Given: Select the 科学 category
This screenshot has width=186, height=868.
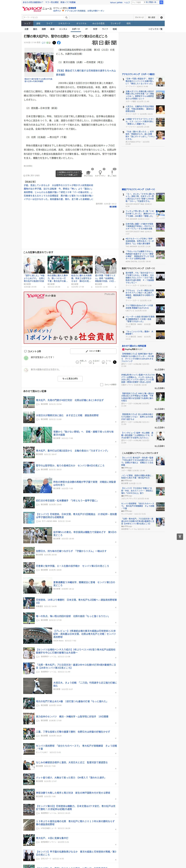Looking at the screenshot, I should [95, 29].
